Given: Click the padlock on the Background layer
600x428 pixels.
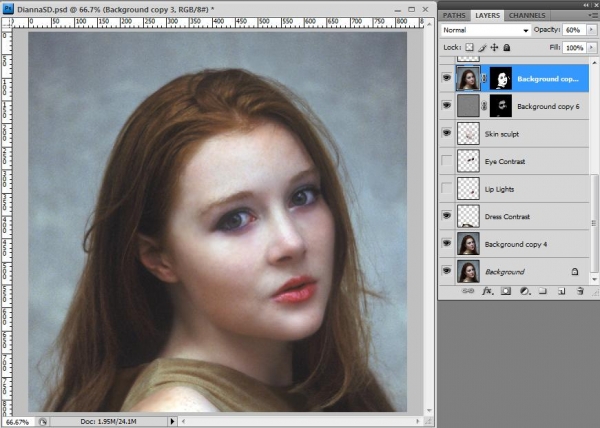Looking at the screenshot, I should (x=575, y=272).
